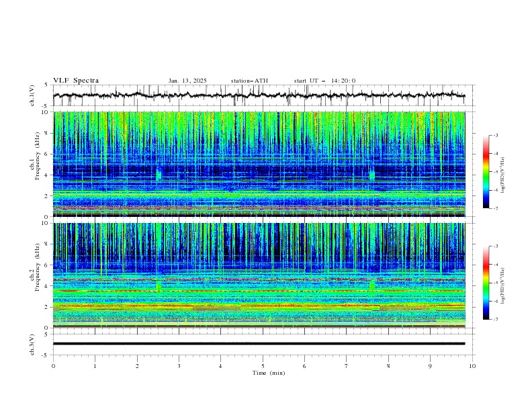Click the '-3' value on upper colorbar
Screen dimensions: 532x411
pyautogui.click(x=495, y=135)
